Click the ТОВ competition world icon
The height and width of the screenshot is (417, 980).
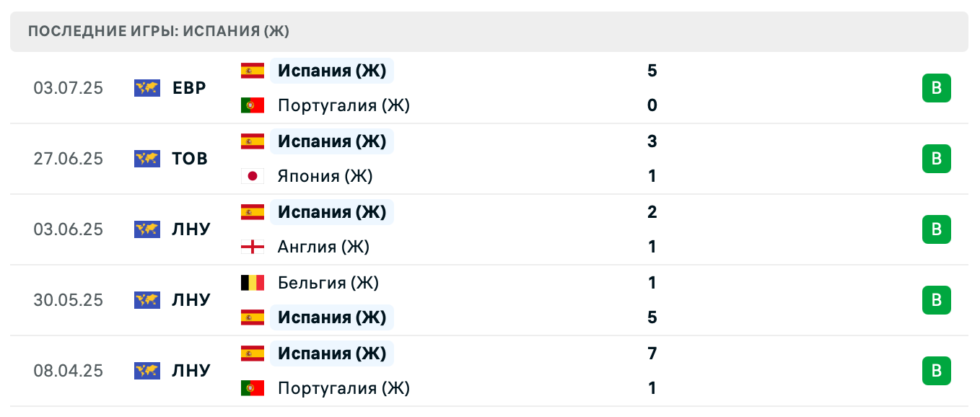pos(147,159)
